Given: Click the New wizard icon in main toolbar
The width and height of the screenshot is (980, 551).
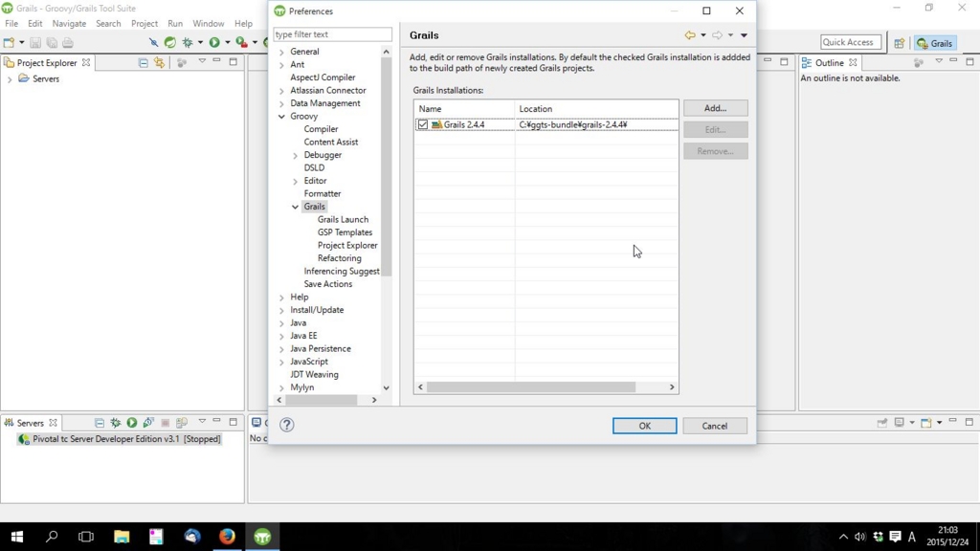Looking at the screenshot, I should point(9,42).
